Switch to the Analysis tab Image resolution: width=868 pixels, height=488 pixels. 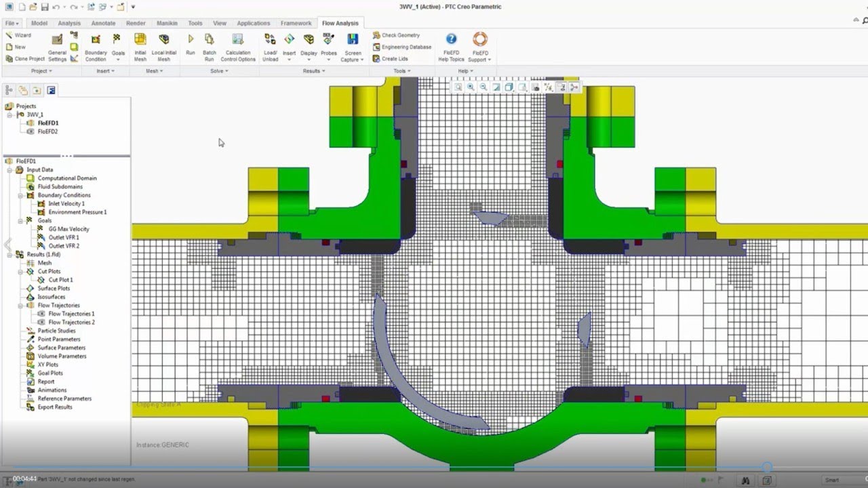click(69, 23)
